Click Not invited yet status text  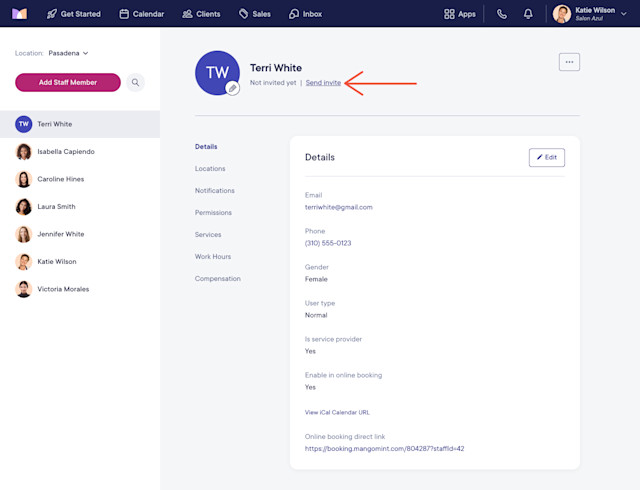(x=273, y=82)
